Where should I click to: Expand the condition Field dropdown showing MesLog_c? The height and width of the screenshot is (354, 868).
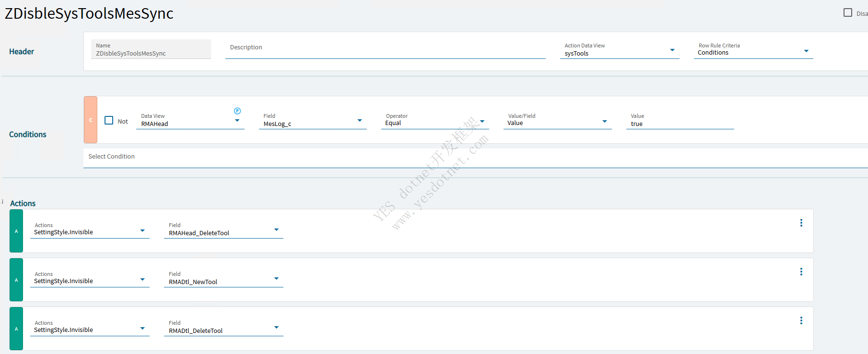point(359,121)
